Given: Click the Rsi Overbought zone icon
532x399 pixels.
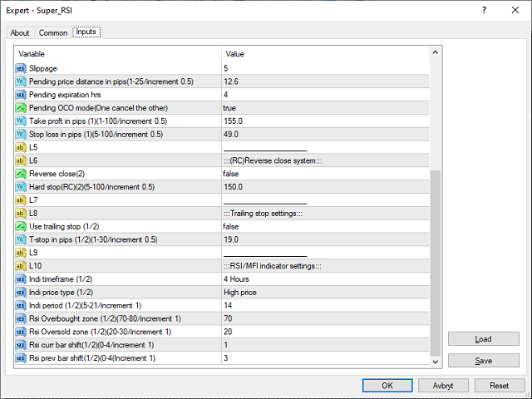Looking at the screenshot, I should pyautogui.click(x=21, y=319).
